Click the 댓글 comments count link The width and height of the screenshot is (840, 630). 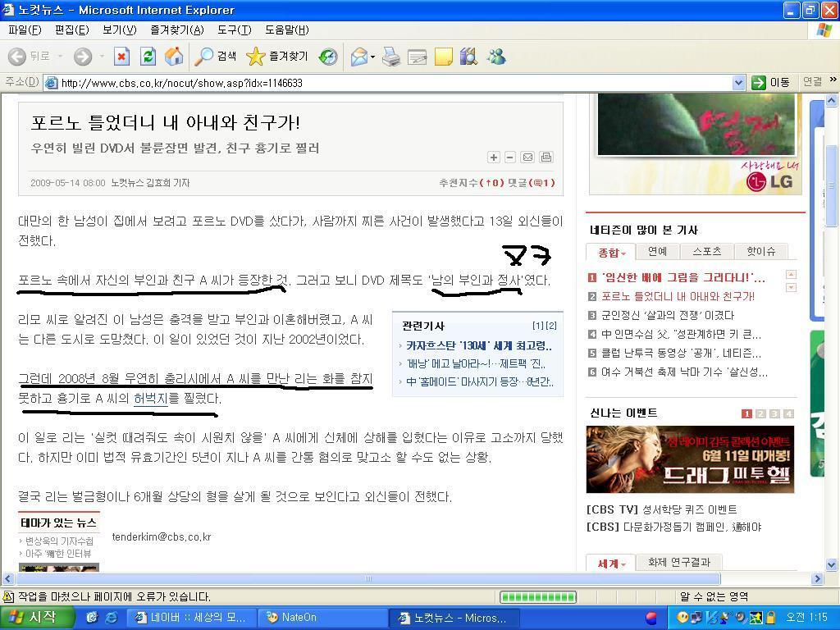(x=531, y=183)
